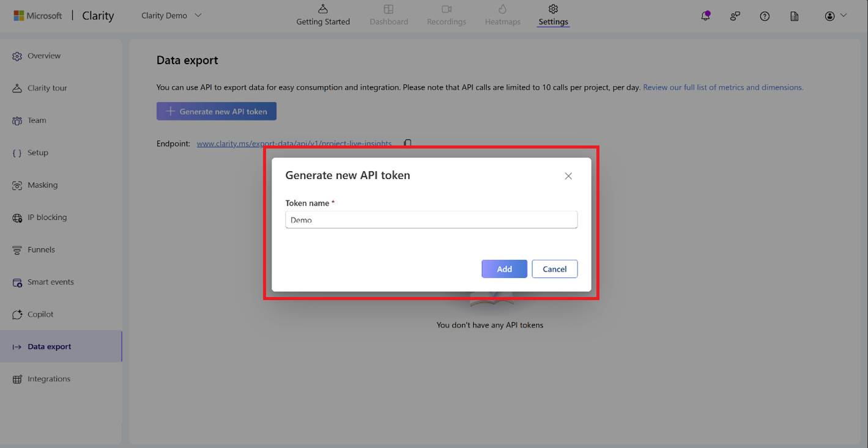Click the Clarity product name in header

click(98, 16)
